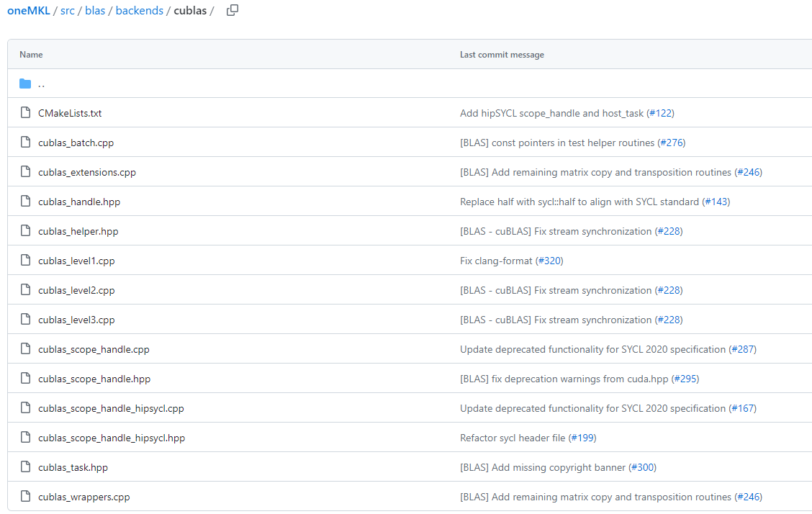Screen dimensions: 812x514
Task: Click the file icon beside CMakeLists.txt
Action: (x=25, y=113)
